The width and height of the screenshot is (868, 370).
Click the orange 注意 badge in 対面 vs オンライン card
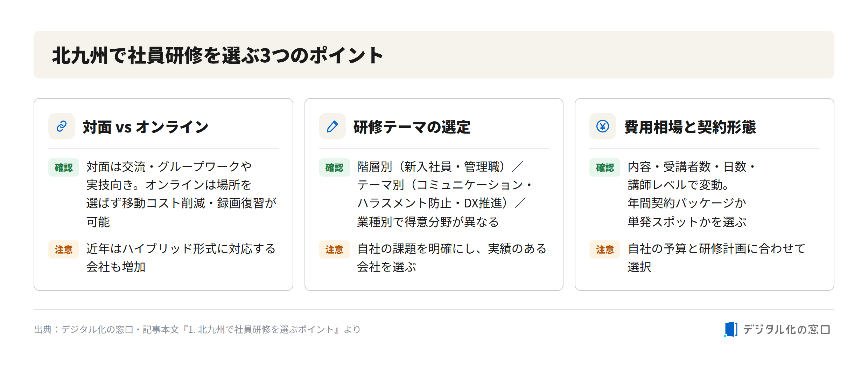(x=64, y=249)
